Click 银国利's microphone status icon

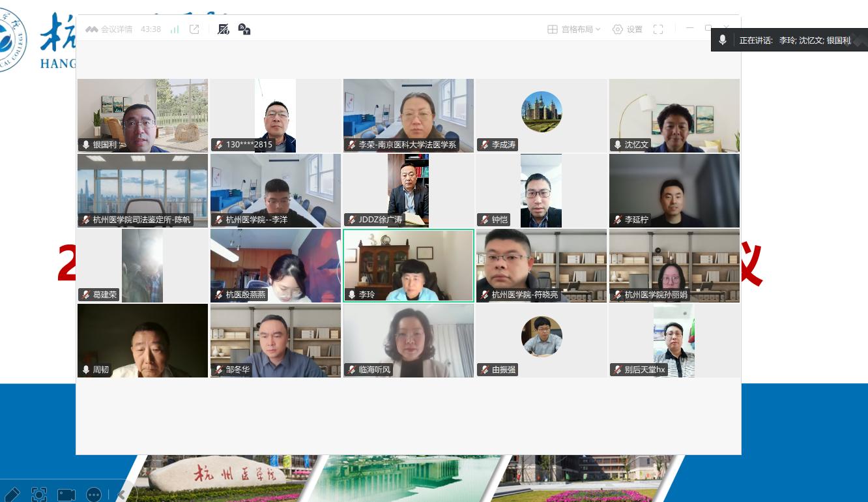(x=85, y=145)
